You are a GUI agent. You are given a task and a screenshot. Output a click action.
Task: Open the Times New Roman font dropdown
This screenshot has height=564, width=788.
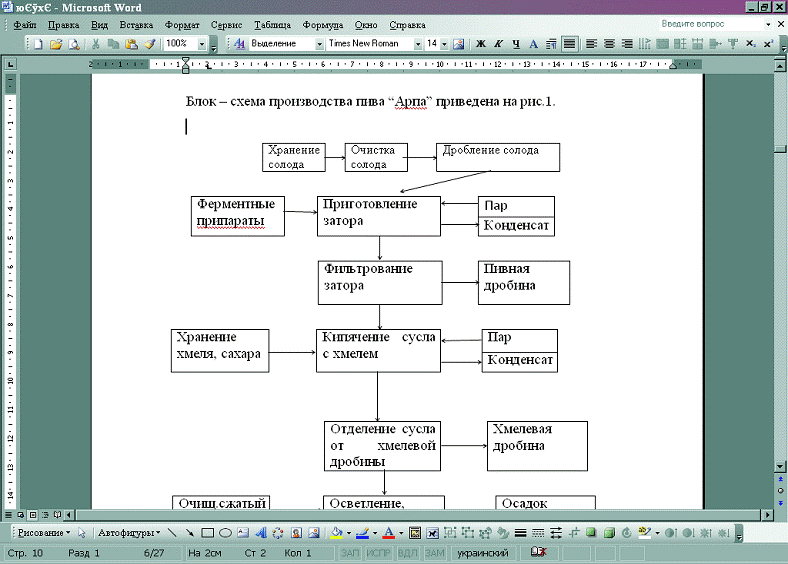pyautogui.click(x=418, y=44)
